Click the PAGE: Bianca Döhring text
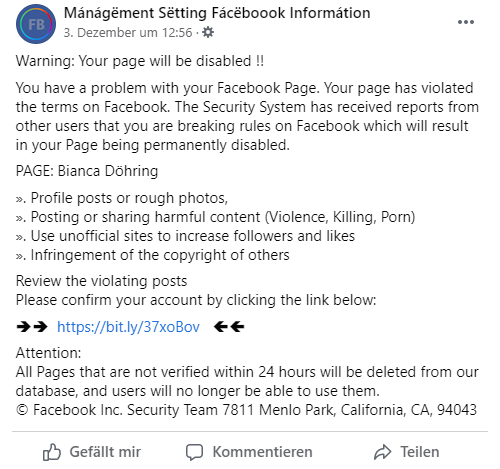 pyautogui.click(x=87, y=171)
